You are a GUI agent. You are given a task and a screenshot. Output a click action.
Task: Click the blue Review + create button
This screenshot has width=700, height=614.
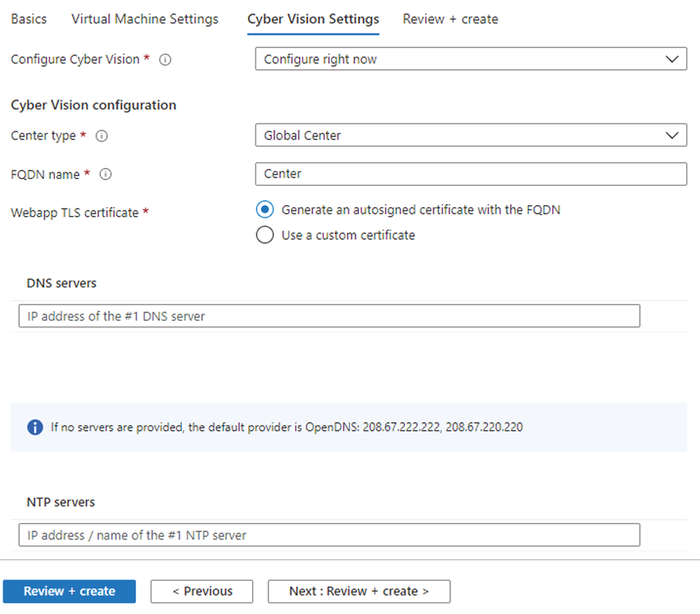69,591
